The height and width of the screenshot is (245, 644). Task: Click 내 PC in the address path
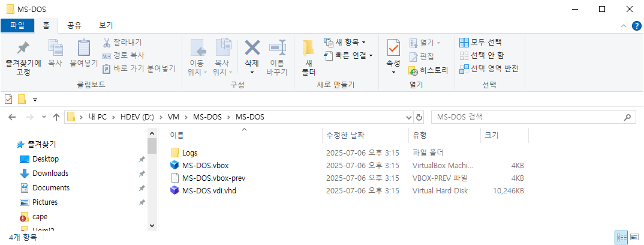tap(97, 117)
